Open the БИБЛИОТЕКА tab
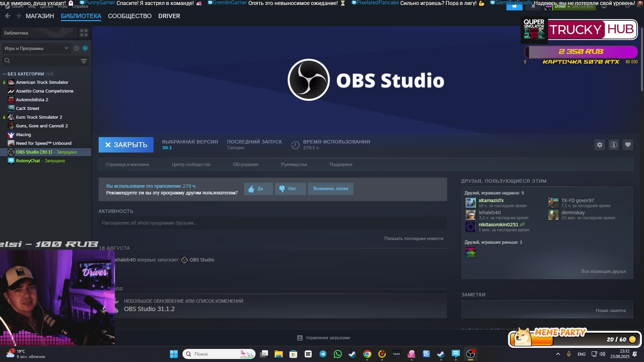Screen dimensions: 644x362 pyautogui.click(x=81, y=16)
